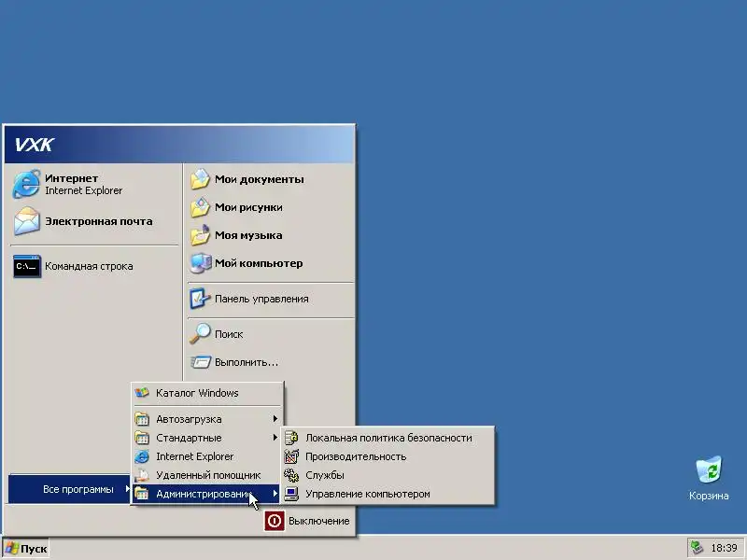The width and height of the screenshot is (747, 560).
Task: Click the Мои документы label
Action: tap(260, 179)
